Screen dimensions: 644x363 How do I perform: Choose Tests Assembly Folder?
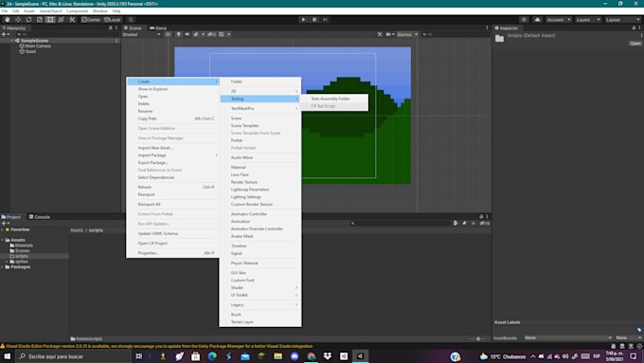334,99
